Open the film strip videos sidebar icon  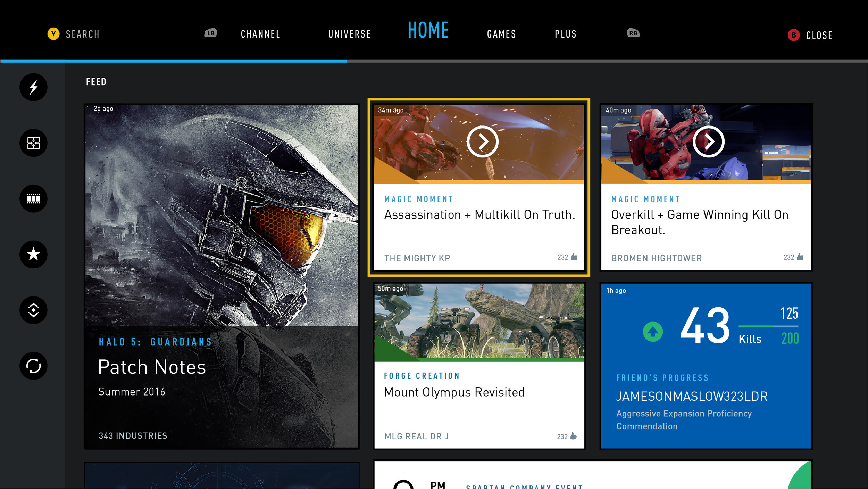coord(33,198)
